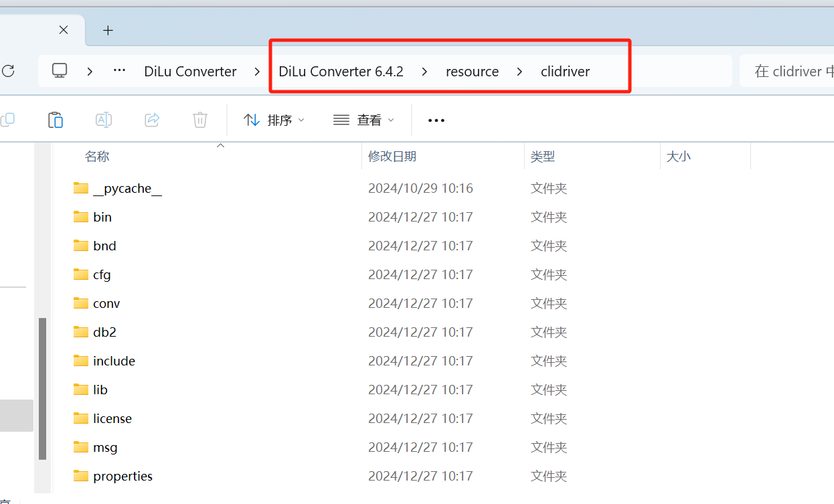Go to DiLu Converter breadcrumb folder
The width and height of the screenshot is (834, 504).
tap(190, 72)
